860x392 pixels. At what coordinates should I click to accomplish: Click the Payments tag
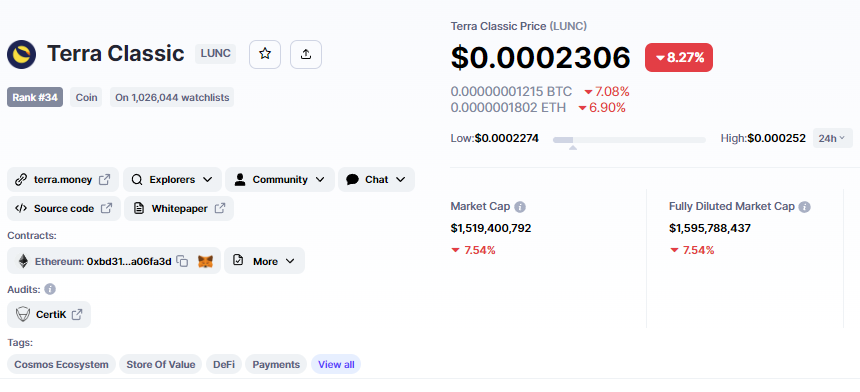[276, 365]
